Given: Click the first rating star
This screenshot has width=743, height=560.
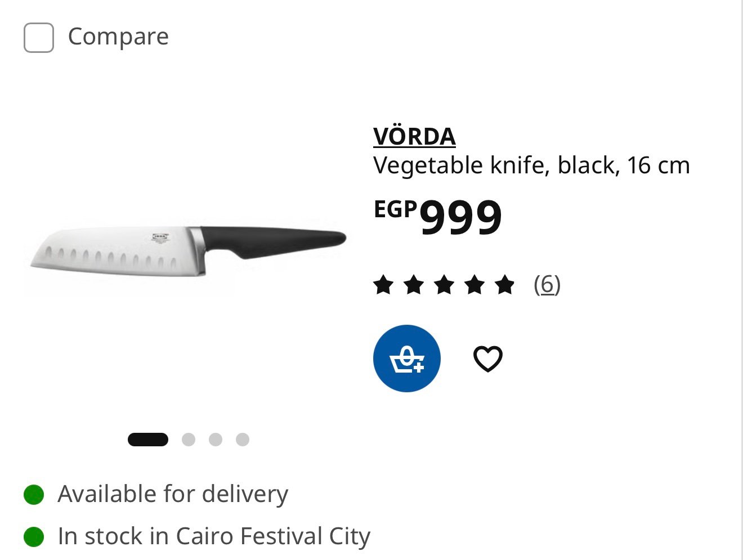Looking at the screenshot, I should (x=383, y=285).
